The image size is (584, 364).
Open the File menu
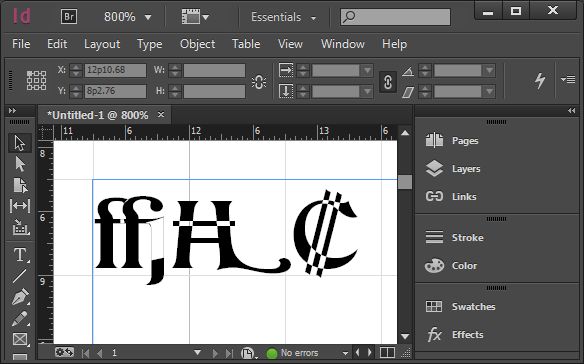point(21,44)
